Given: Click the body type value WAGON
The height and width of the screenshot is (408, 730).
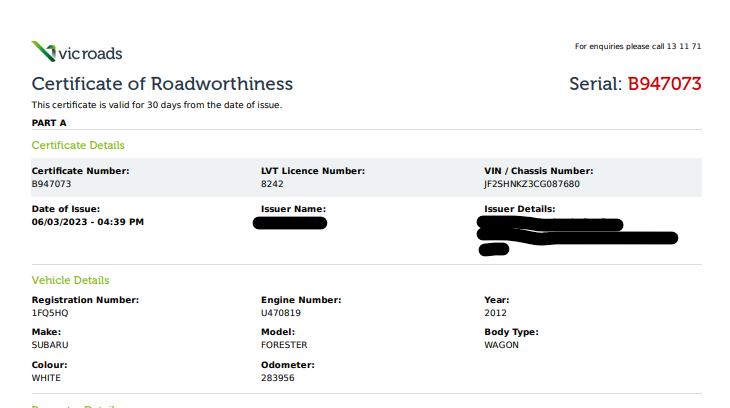Looking at the screenshot, I should (501, 345).
